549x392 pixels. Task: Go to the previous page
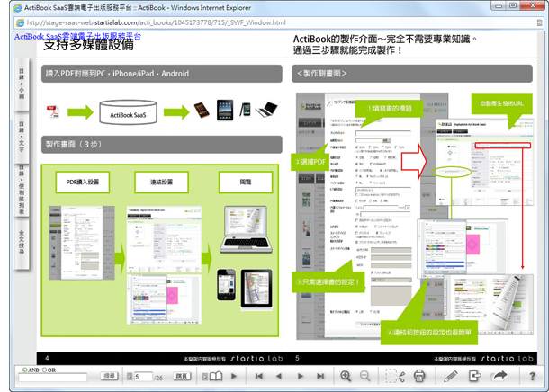click(279, 376)
